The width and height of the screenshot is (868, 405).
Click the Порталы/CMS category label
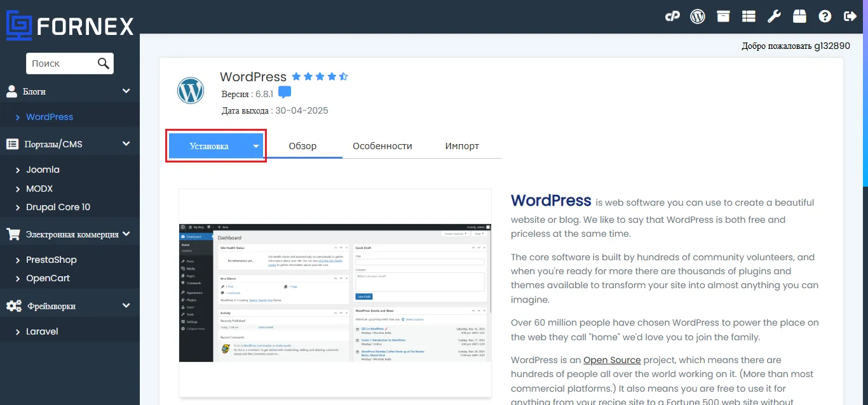tap(53, 144)
